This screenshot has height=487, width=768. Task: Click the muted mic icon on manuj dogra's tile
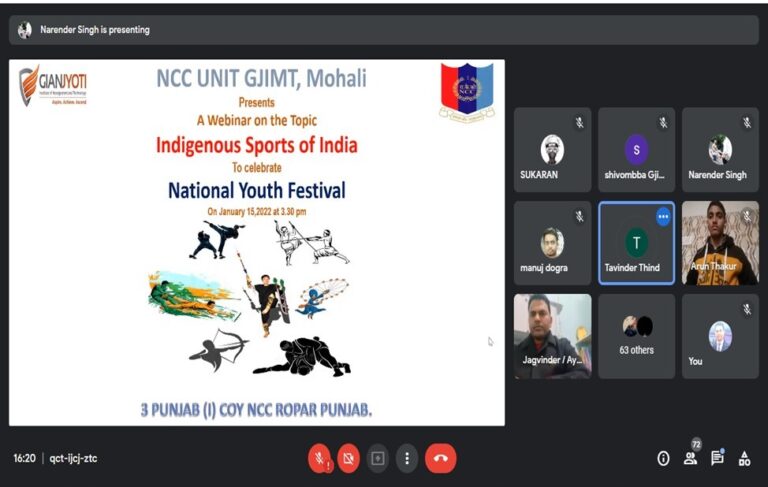point(579,216)
